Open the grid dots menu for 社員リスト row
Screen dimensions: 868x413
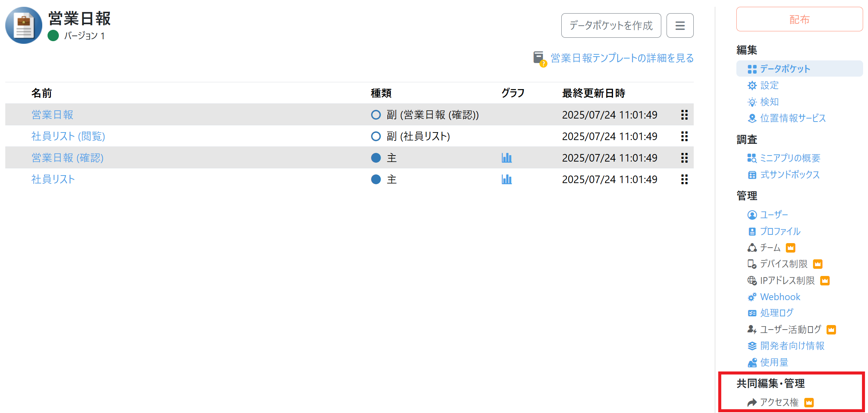tap(684, 180)
